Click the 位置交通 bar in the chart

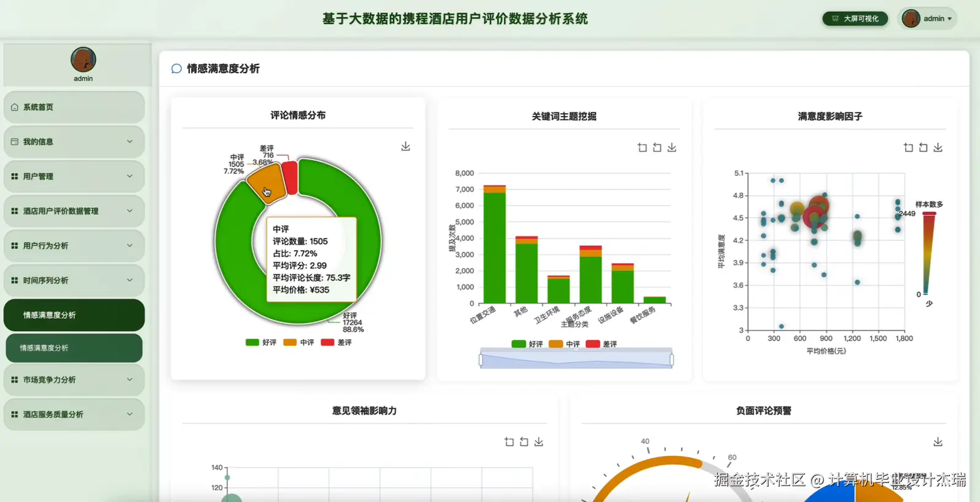pos(495,245)
